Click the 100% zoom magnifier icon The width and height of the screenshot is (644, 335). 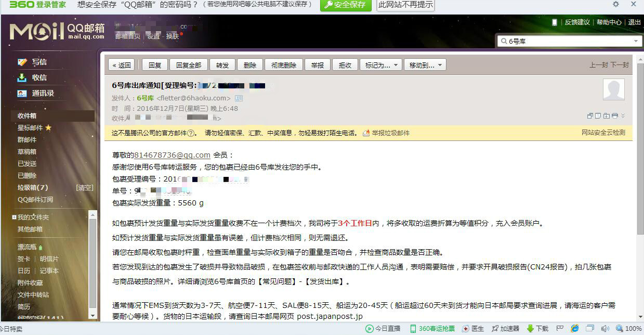(620, 329)
